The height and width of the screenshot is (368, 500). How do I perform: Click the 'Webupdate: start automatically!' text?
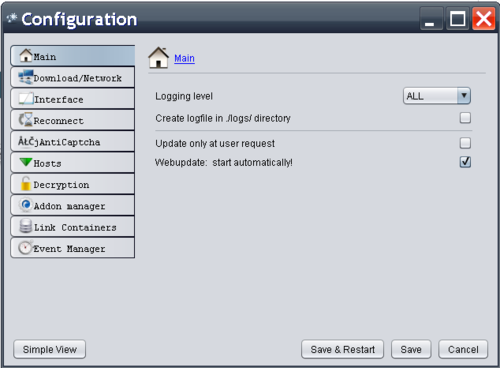224,163
